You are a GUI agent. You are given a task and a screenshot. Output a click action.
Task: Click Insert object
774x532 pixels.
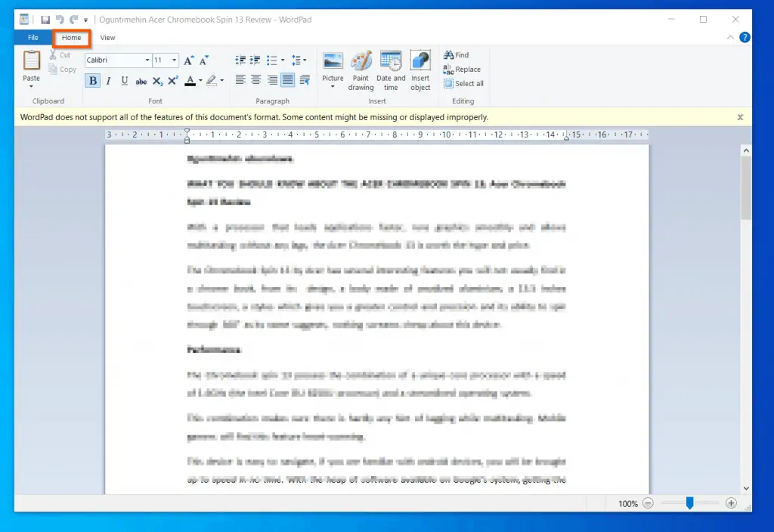point(420,70)
